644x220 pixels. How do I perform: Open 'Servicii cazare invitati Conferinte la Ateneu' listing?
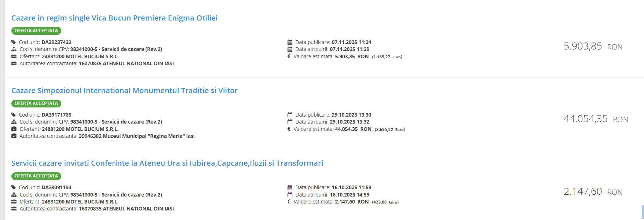(167, 163)
